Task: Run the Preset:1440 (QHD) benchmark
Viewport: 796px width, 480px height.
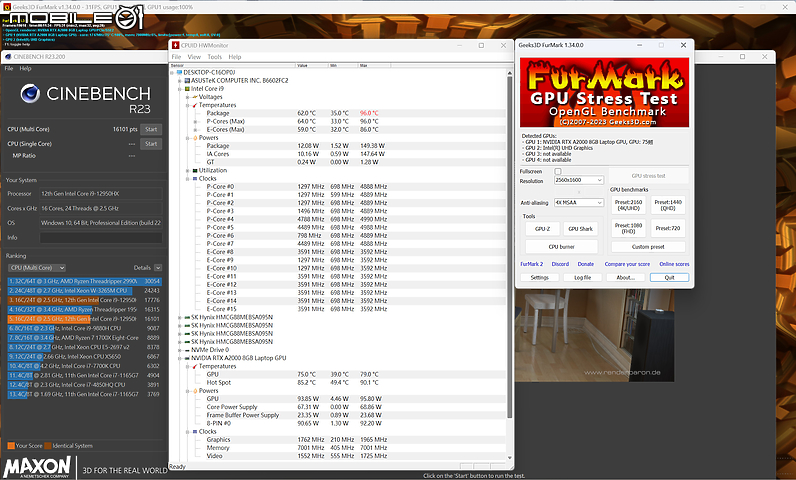Action: (668, 205)
